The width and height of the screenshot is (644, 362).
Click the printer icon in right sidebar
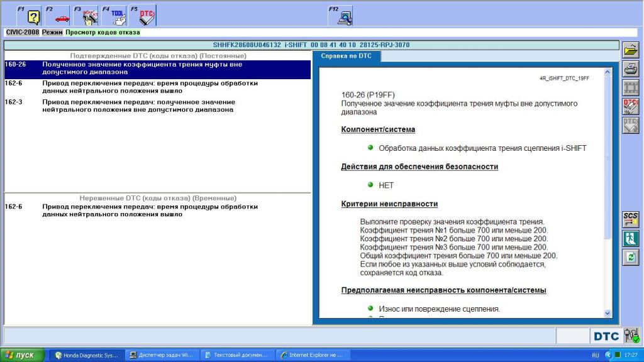(630, 69)
